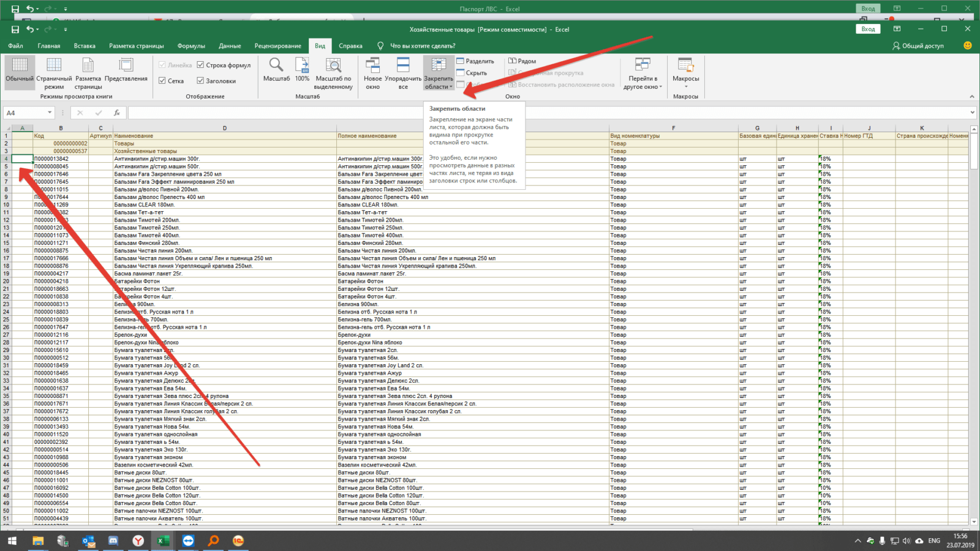The image size is (980, 551).
Task: Click Масштаб по выделенному
Action: tap(333, 73)
